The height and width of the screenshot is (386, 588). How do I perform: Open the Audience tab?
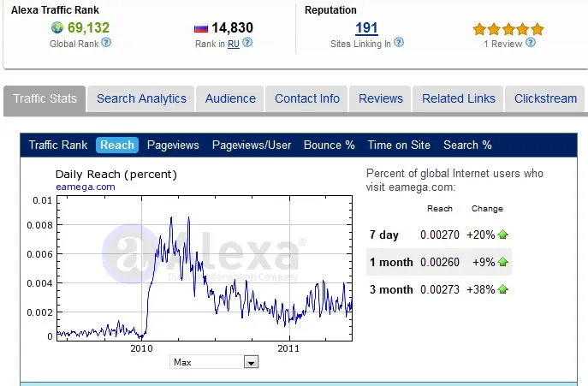[230, 98]
